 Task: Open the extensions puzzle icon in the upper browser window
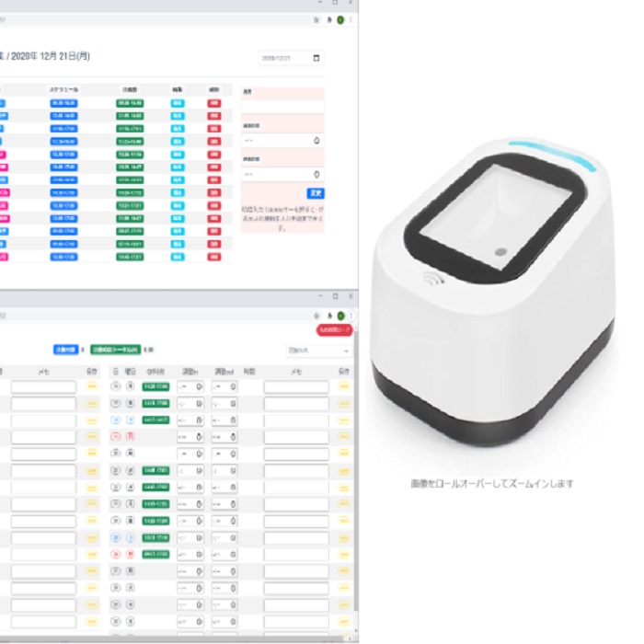[x=328, y=19]
